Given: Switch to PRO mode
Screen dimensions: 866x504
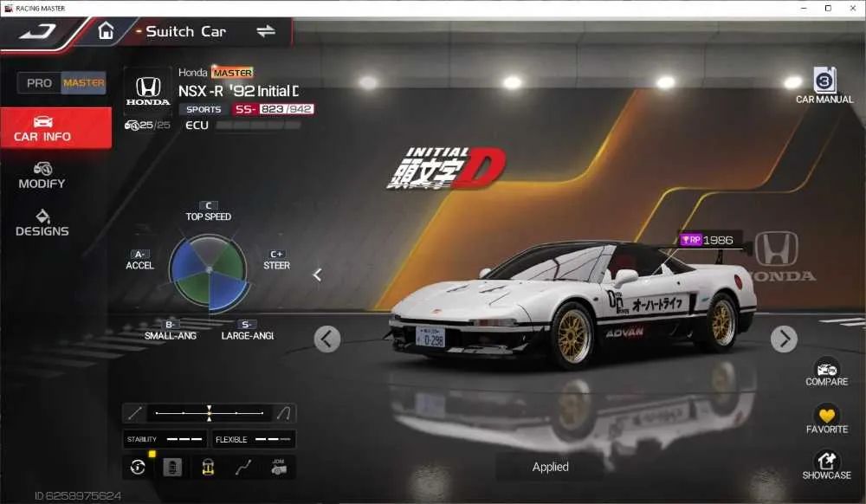Looking at the screenshot, I should tap(39, 83).
